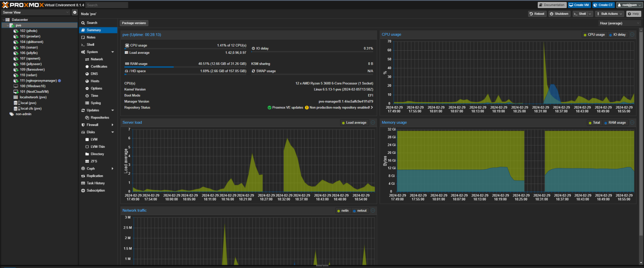Select container 110 (radarr)
Viewport: 644px width, 268px height.
pos(29,75)
